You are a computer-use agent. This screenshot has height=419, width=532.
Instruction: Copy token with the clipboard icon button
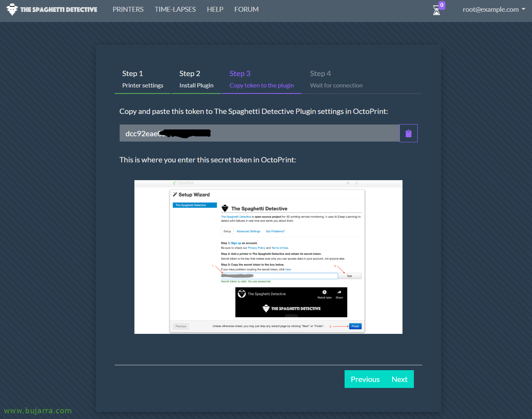(409, 133)
